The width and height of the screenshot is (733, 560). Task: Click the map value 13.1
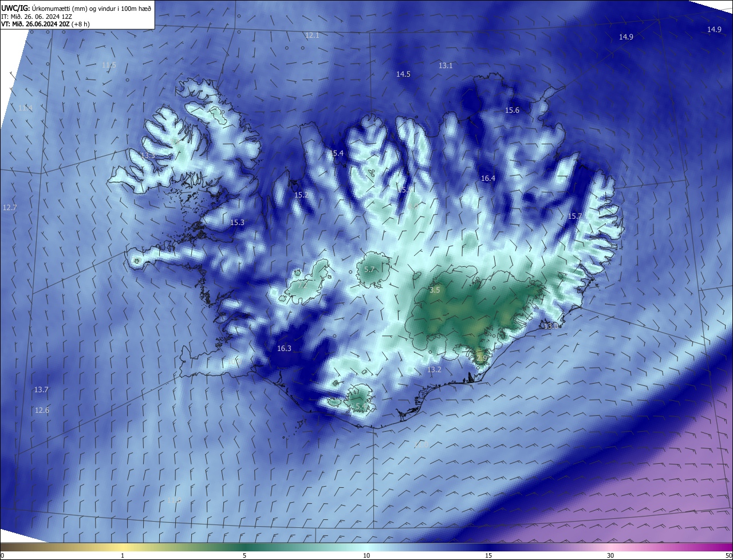tap(446, 66)
